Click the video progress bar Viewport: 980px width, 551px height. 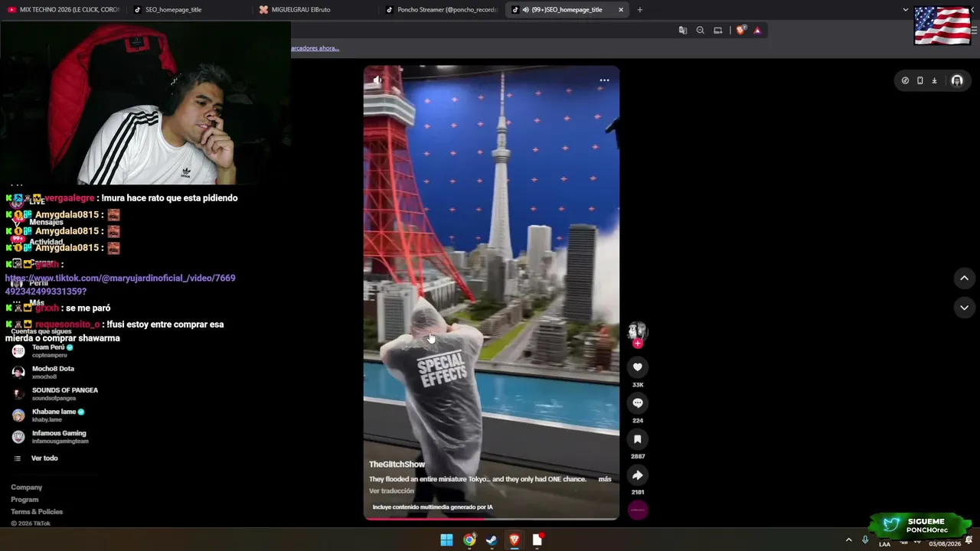[x=492, y=519]
